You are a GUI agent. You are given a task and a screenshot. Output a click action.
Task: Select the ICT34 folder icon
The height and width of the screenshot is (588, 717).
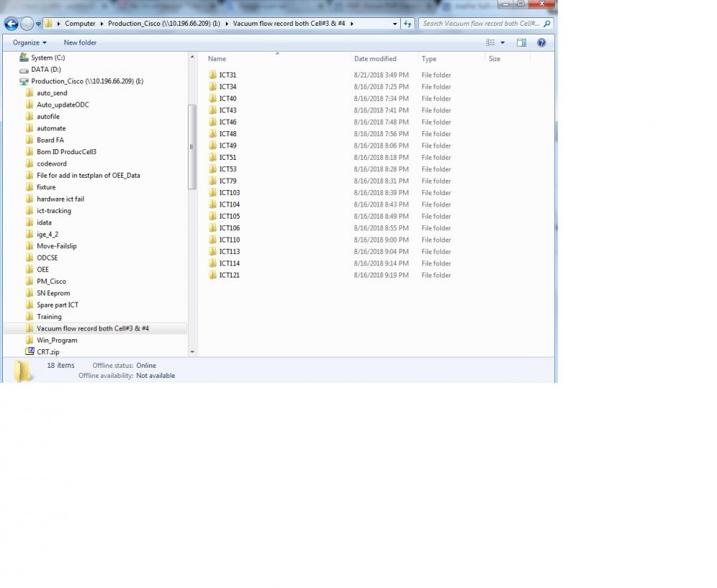coord(213,87)
